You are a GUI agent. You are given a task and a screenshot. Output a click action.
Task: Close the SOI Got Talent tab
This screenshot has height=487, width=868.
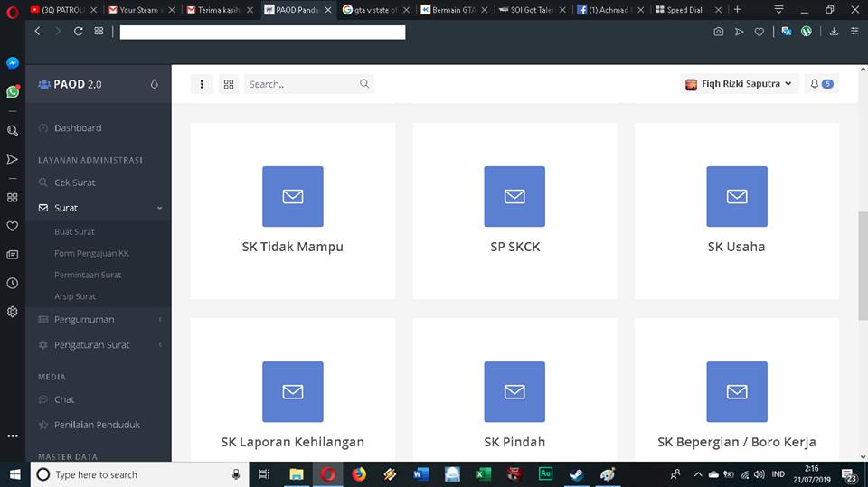point(562,10)
